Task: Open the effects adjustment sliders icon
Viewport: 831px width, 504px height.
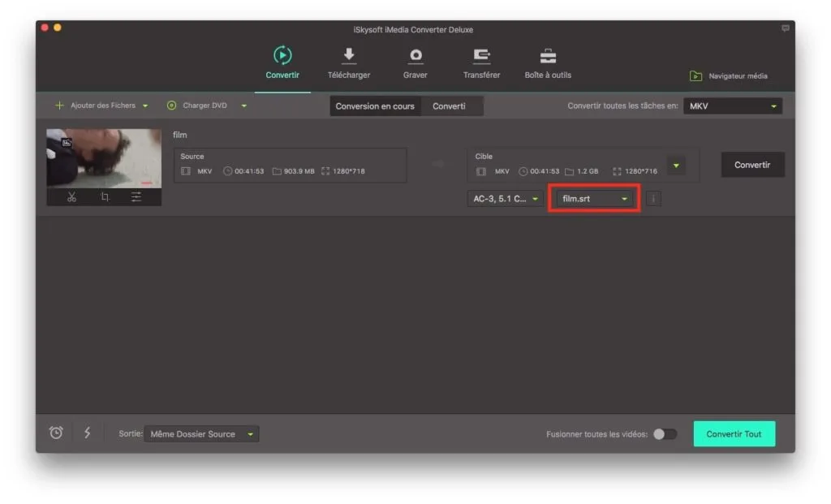Action: 136,197
